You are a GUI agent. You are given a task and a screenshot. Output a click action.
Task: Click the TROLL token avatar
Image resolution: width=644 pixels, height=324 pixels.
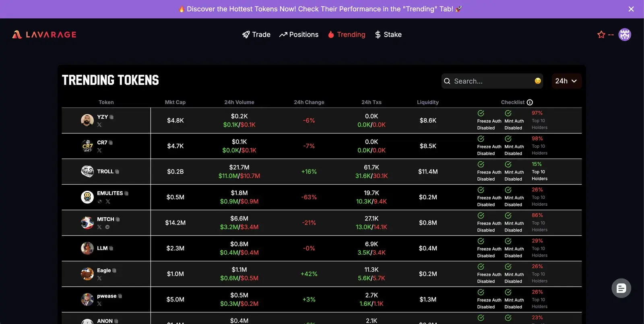pos(87,171)
